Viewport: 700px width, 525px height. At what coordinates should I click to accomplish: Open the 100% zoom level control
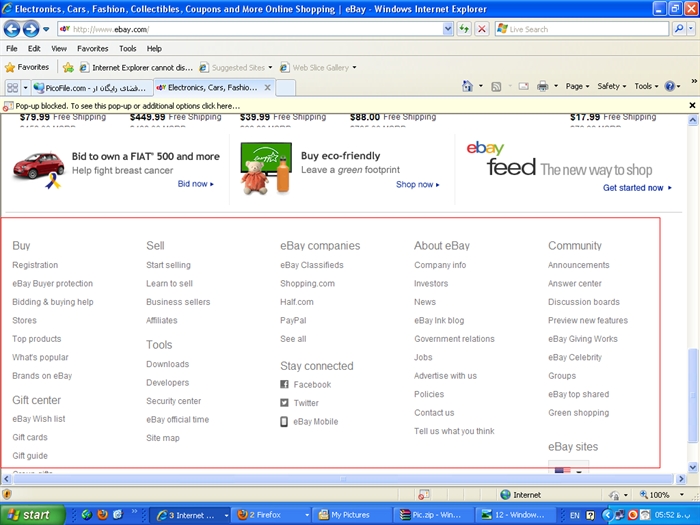click(663, 495)
